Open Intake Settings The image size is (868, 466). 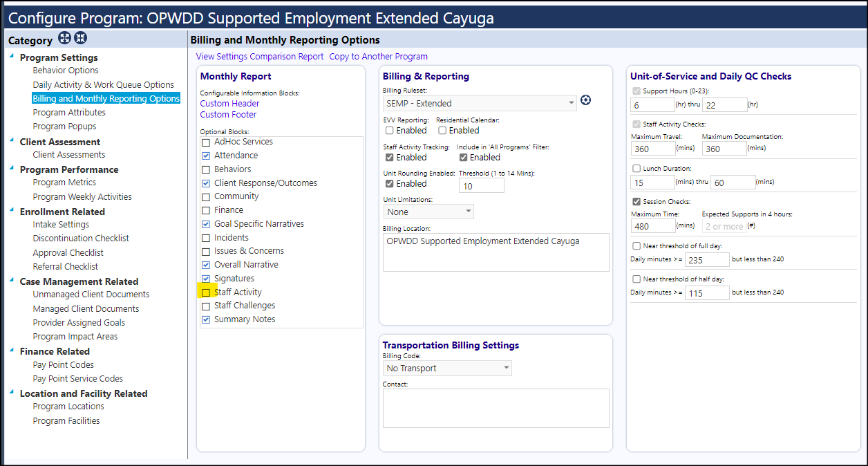coord(61,225)
